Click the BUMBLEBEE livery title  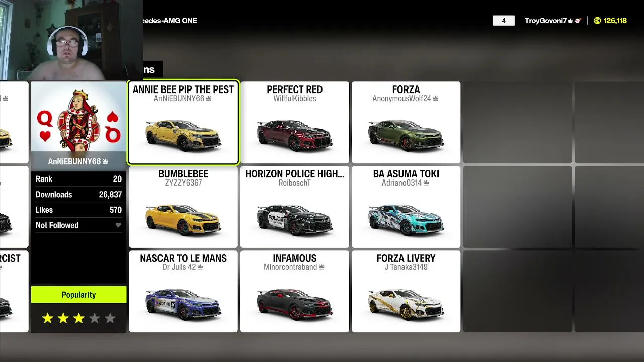[183, 174]
